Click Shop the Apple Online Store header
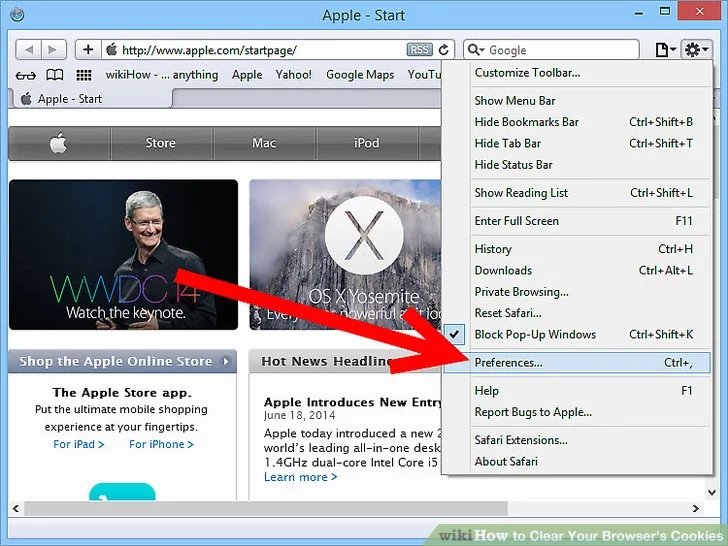This screenshot has width=728, height=546. click(x=123, y=361)
